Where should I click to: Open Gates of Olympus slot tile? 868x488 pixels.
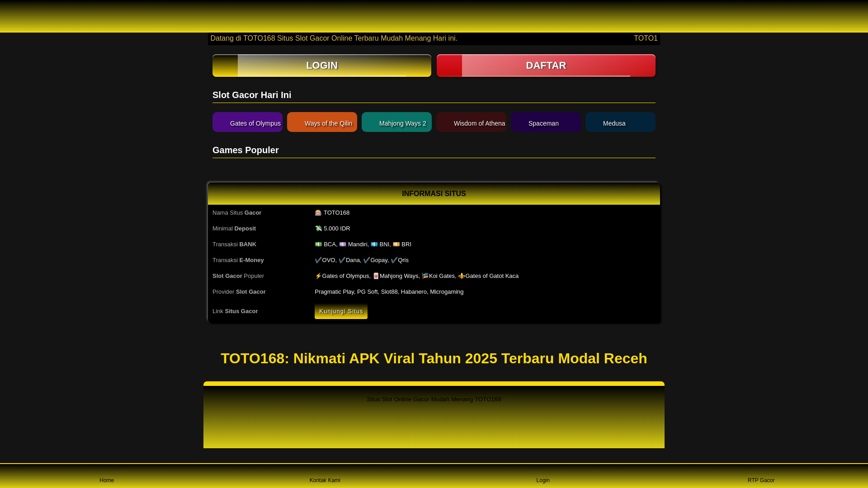click(x=247, y=122)
